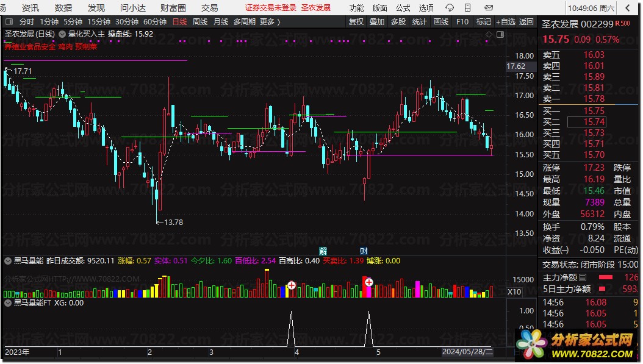
Task: Add stock with +自选 button
Action: 505,22
